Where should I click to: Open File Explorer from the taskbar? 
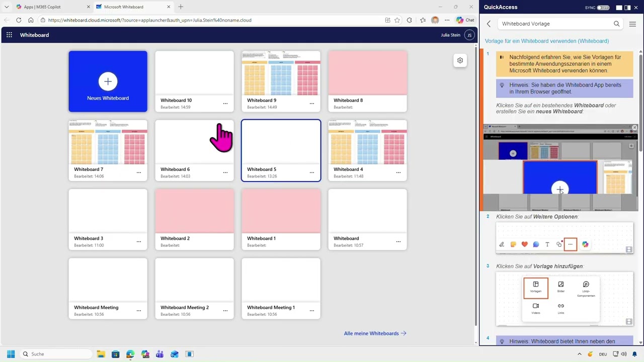pos(101,354)
